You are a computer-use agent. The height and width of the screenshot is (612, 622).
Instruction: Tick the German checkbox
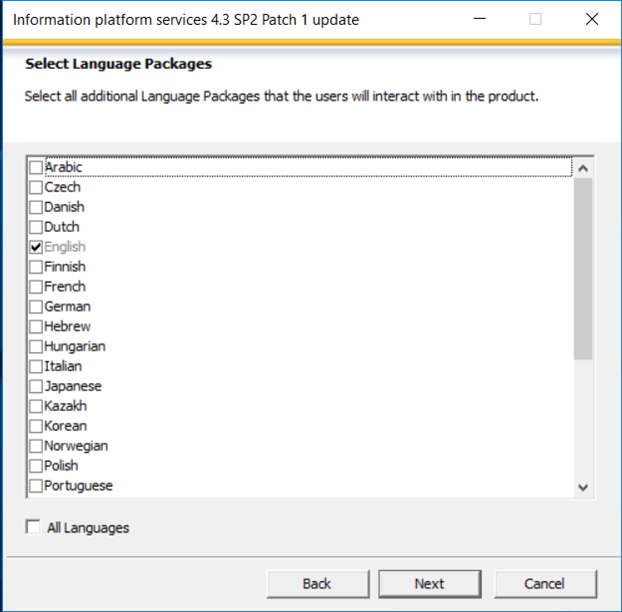[36, 307]
